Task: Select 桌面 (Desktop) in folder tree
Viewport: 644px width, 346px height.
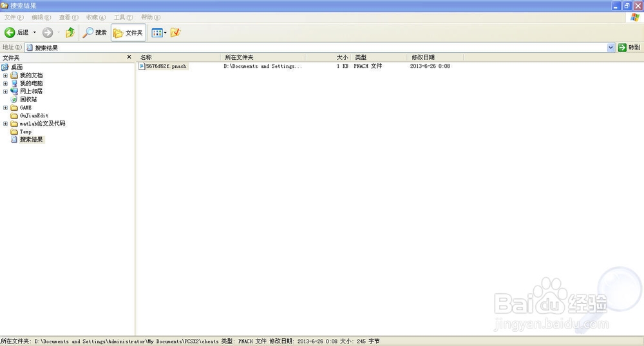Action: (x=17, y=67)
